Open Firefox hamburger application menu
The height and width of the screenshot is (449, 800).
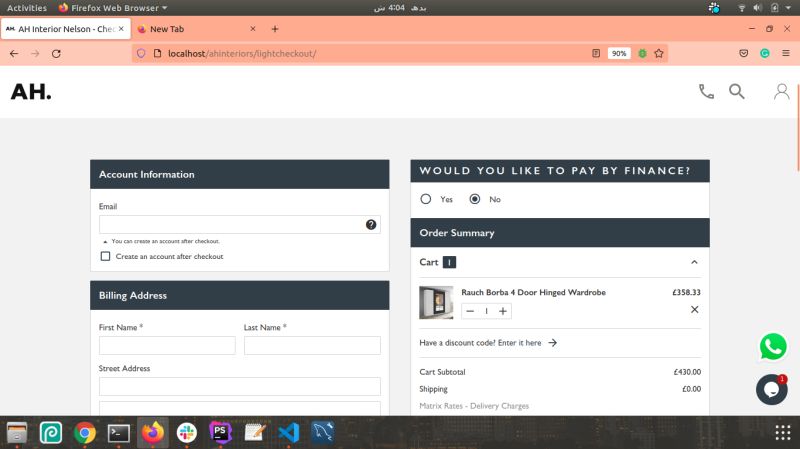click(786, 54)
